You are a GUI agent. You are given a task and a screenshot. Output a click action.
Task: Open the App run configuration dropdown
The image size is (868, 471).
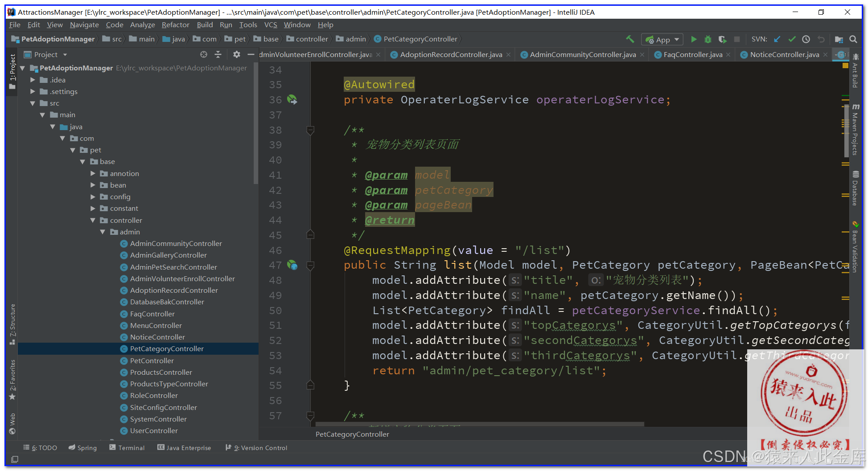pos(662,40)
